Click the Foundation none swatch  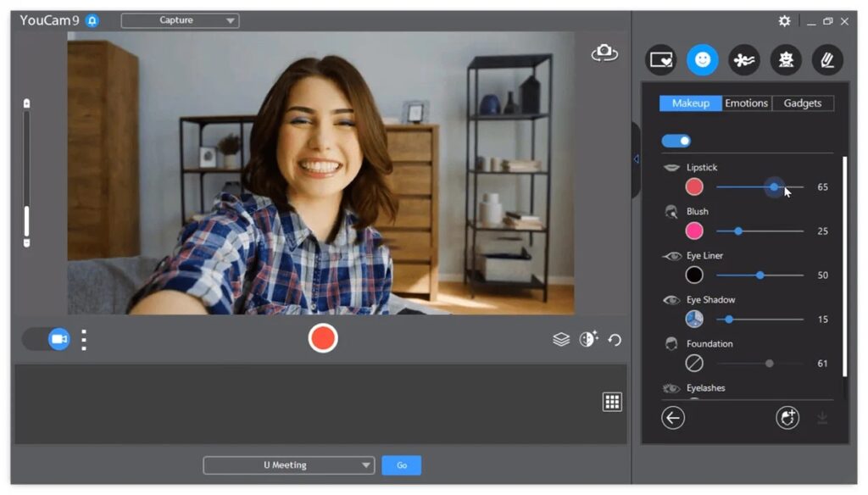tap(694, 364)
